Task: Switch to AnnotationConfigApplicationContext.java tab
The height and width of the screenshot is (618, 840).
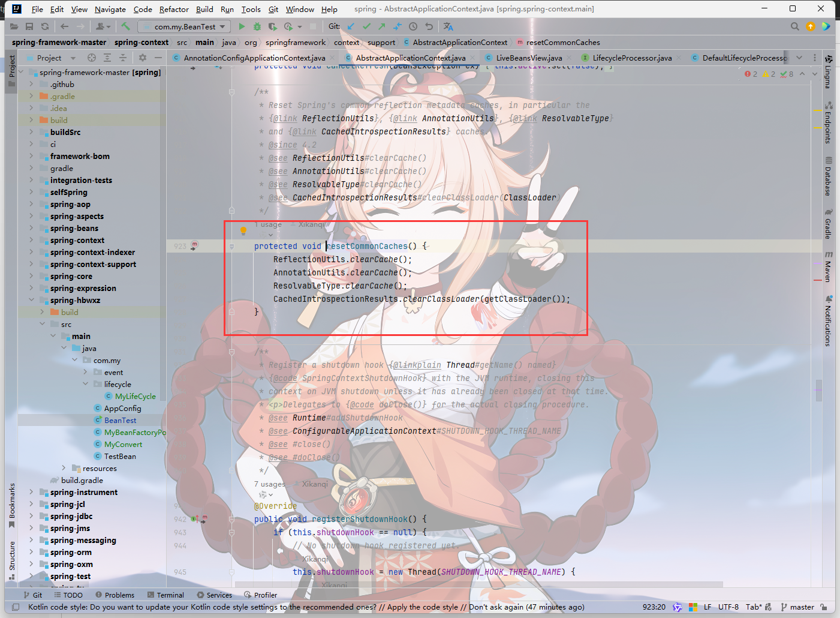Action: click(254, 58)
